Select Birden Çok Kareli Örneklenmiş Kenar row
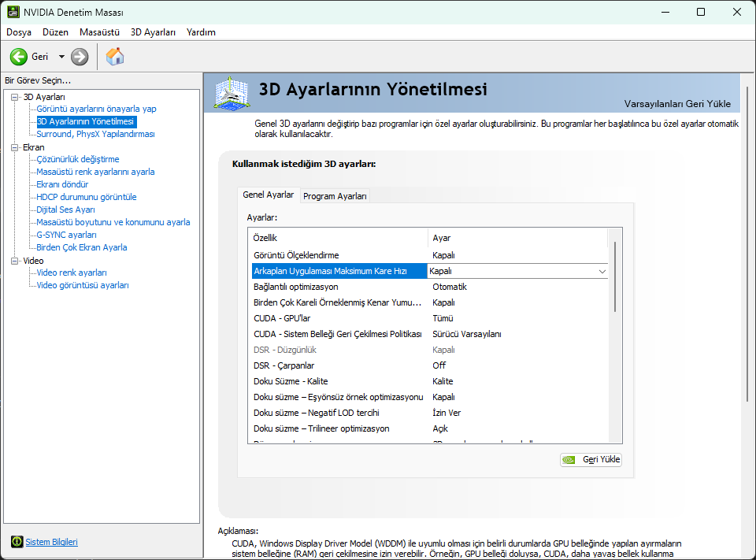756x560 pixels. (430, 302)
